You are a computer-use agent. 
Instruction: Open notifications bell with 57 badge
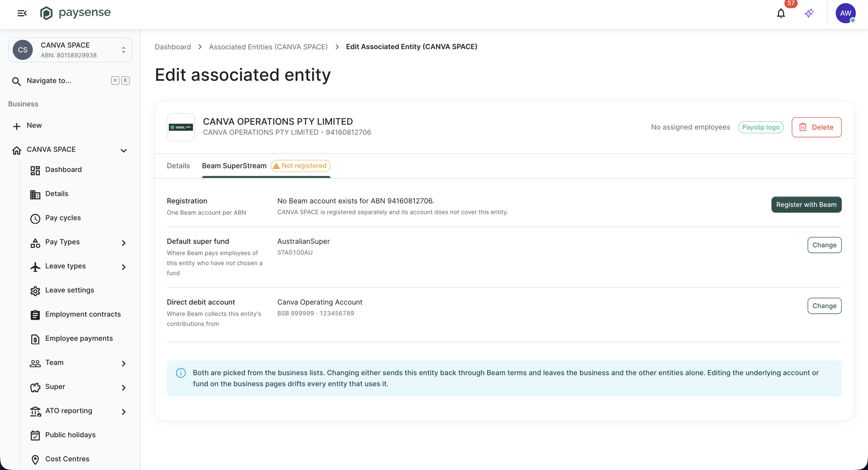click(781, 14)
